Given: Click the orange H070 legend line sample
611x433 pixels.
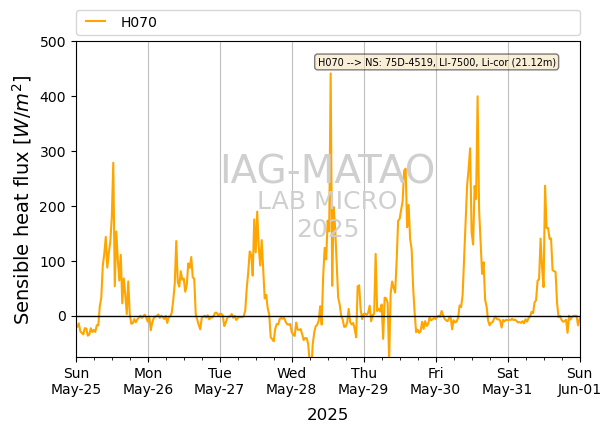Looking at the screenshot, I should click(95, 21).
